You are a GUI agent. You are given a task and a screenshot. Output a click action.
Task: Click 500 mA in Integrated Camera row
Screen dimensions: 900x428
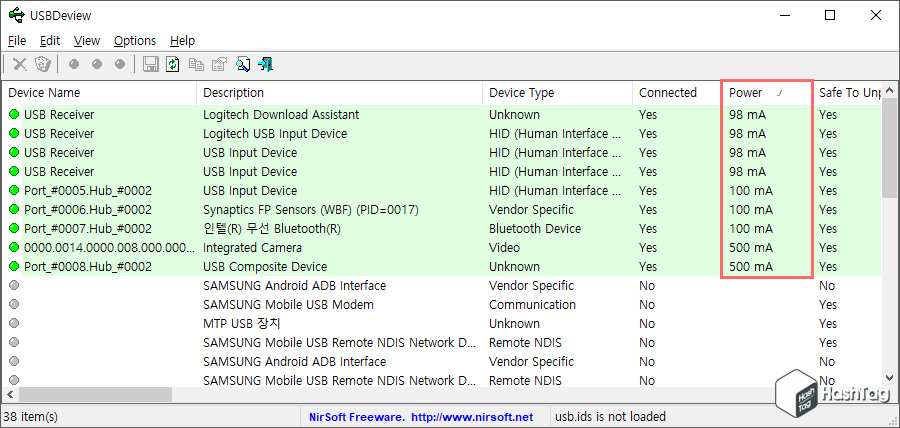(751, 247)
